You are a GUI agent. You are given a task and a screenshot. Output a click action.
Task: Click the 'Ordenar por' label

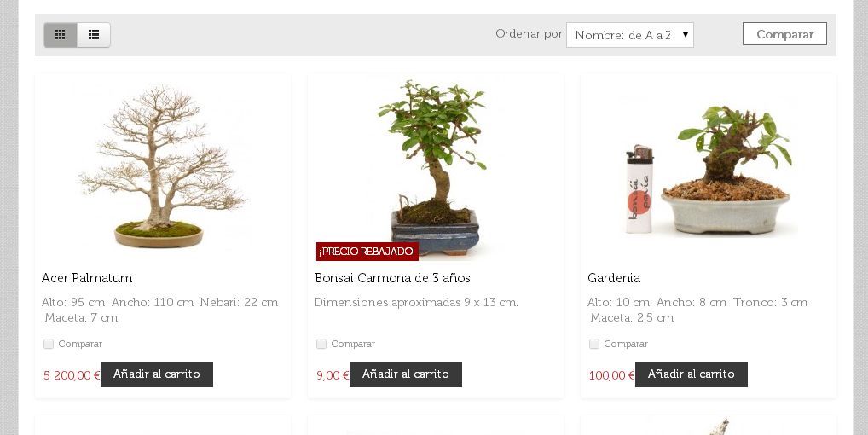click(x=529, y=34)
